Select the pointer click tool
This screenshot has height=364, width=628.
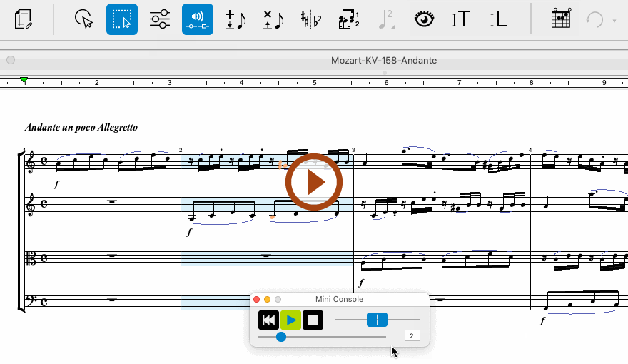83,19
